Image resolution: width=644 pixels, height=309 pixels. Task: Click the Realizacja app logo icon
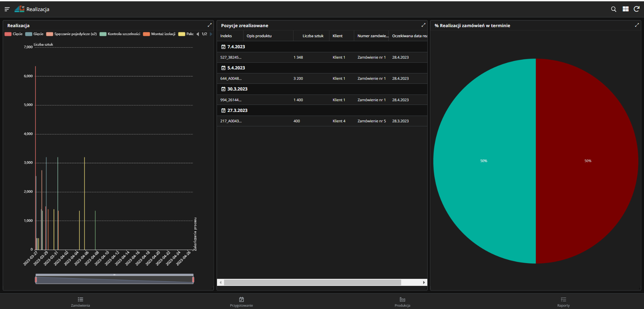click(19, 9)
